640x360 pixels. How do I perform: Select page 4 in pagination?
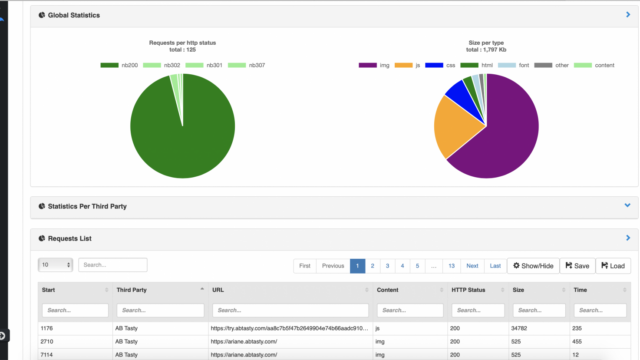(402, 266)
